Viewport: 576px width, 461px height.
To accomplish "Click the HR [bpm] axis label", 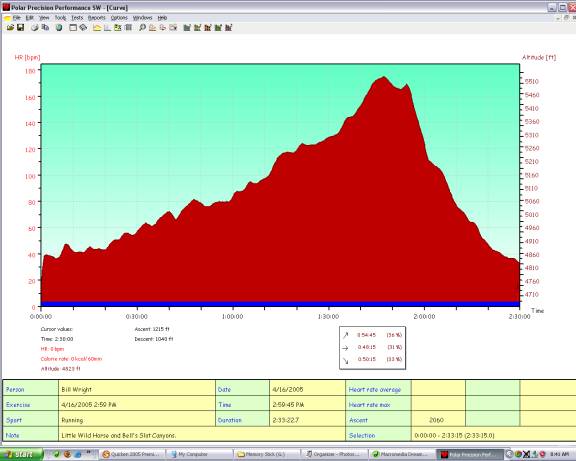I will (x=28, y=58).
